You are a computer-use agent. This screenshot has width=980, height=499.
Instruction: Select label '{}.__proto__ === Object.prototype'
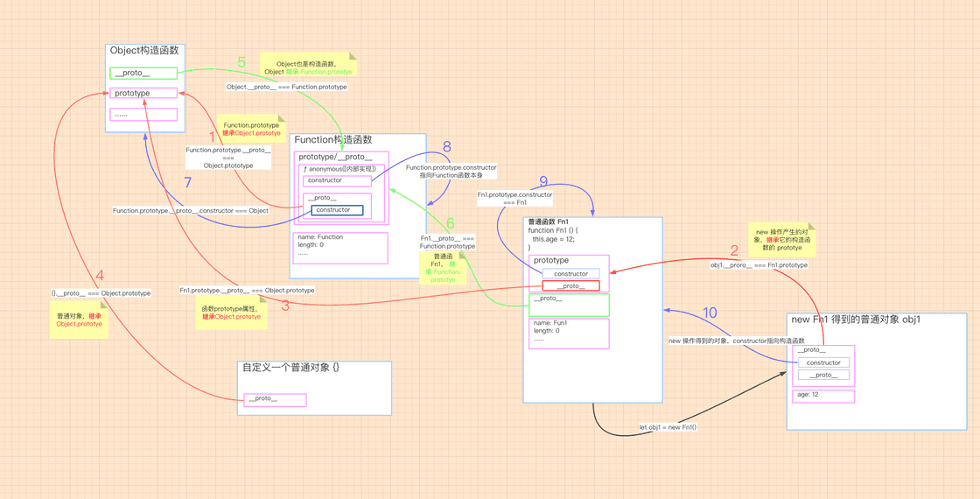tap(101, 292)
